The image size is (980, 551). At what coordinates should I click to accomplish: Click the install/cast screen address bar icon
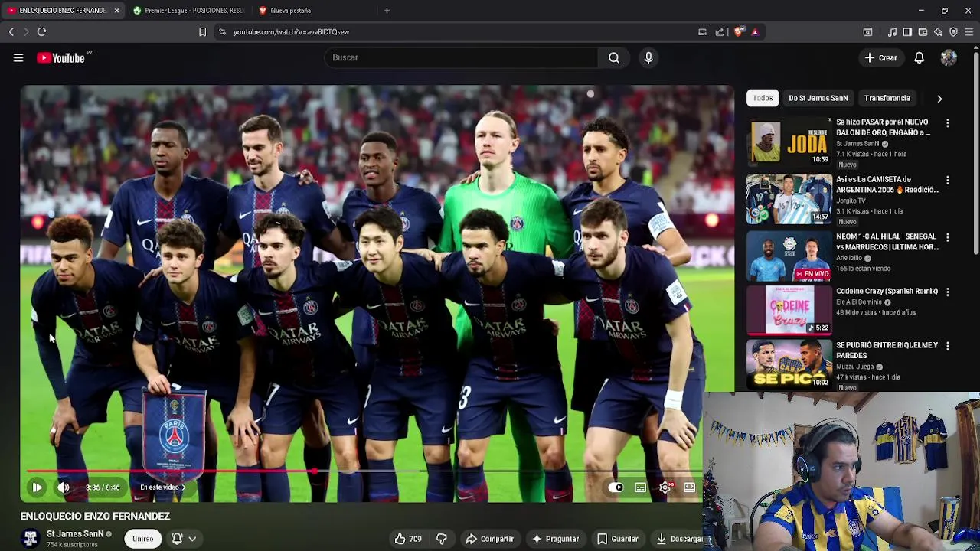(x=702, y=32)
